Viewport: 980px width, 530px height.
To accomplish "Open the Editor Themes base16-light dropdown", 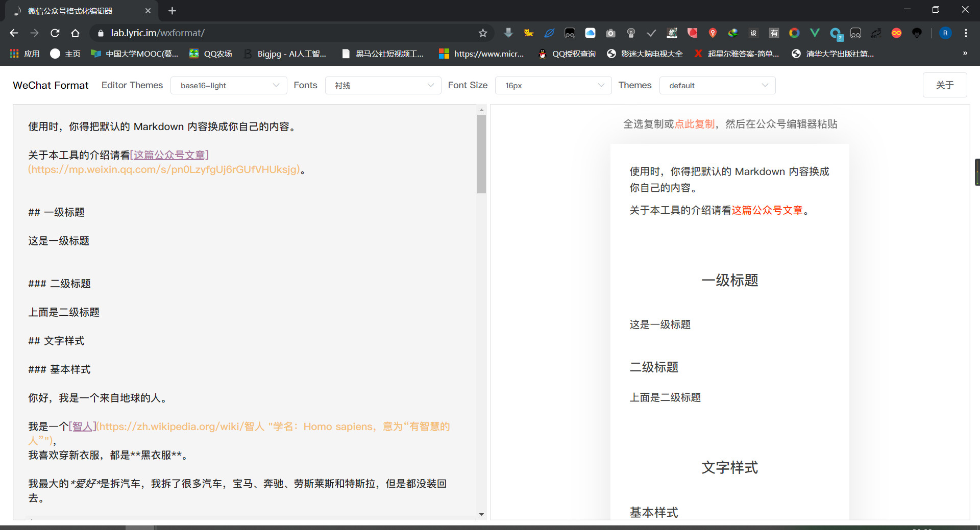I will click(229, 86).
